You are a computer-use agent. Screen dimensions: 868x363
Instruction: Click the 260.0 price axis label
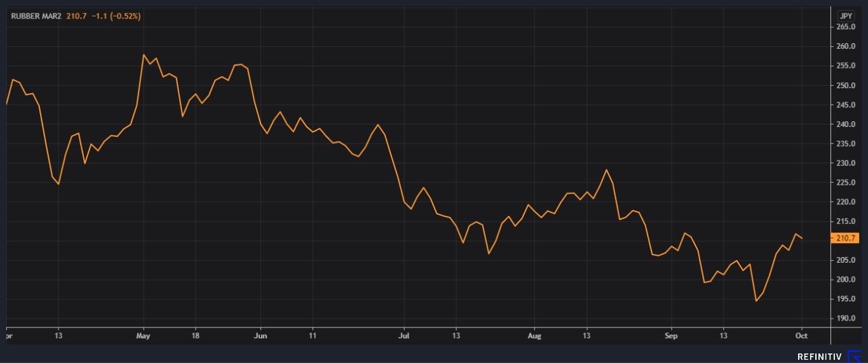coord(847,47)
